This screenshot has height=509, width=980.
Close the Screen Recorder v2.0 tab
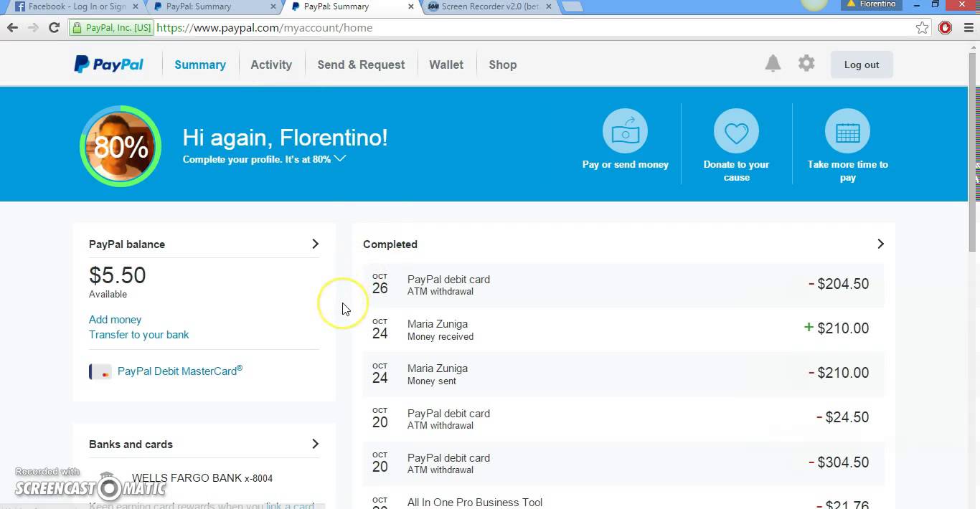549,6
